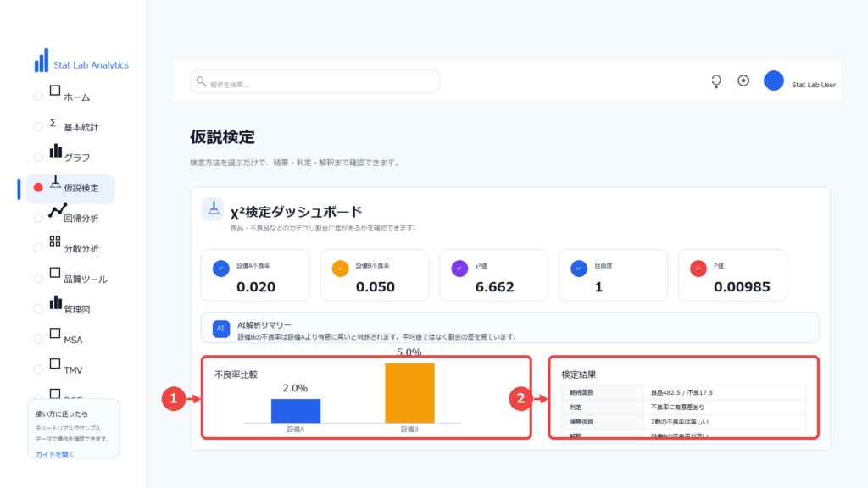Screen dimensions: 868x488
Task: Click the bar chart icon for グラフ
Action: 55,151
